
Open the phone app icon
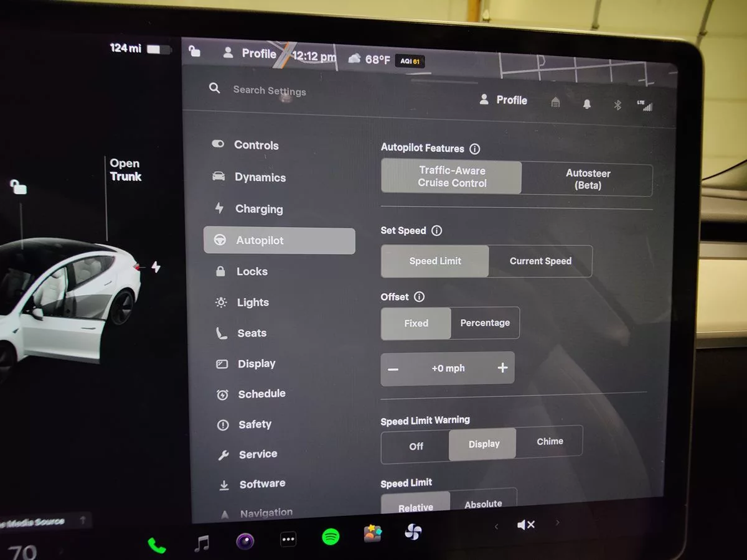pyautogui.click(x=157, y=546)
